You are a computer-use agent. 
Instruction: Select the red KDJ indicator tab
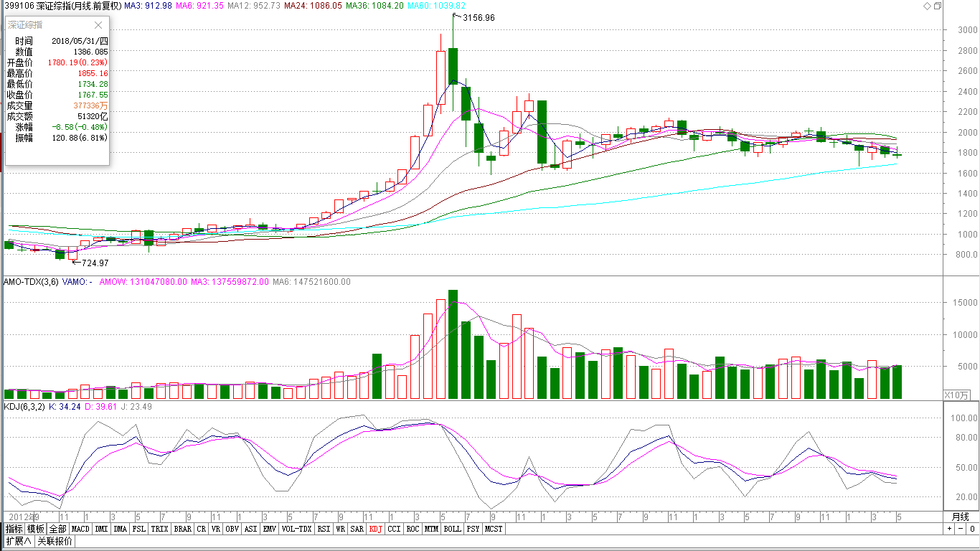376,529
